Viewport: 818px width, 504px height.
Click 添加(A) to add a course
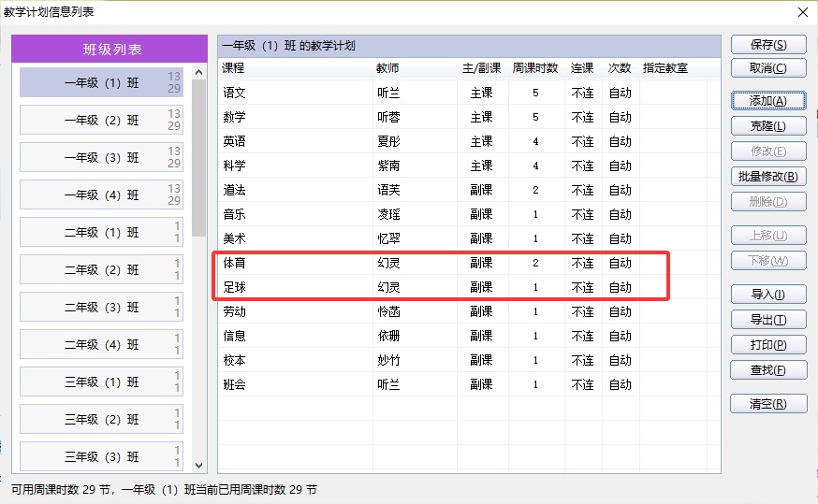767,101
